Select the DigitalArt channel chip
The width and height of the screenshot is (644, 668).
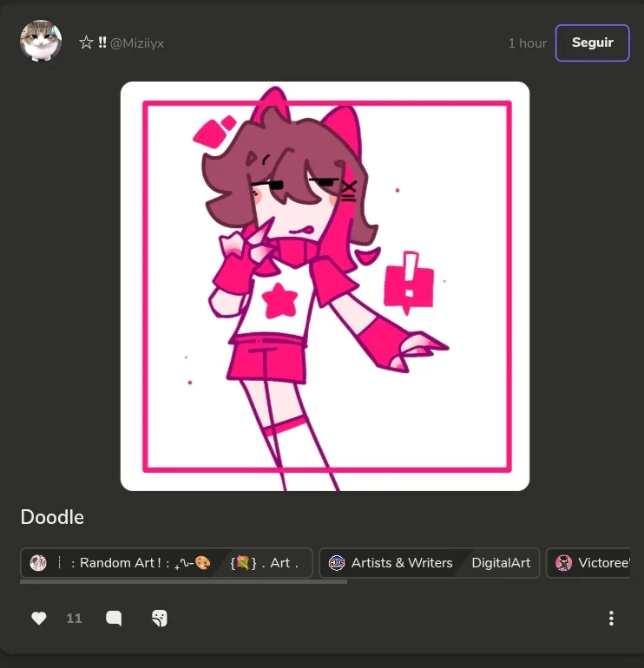(501, 563)
